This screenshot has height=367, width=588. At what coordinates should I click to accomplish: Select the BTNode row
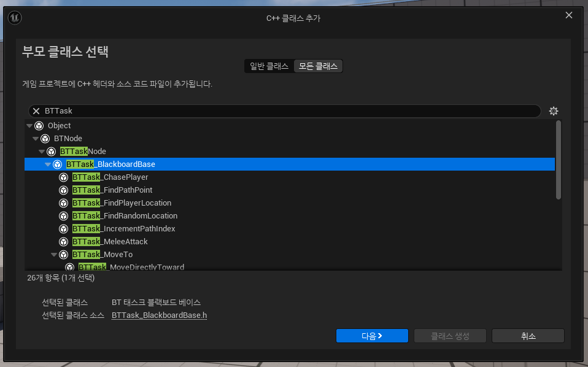290,139
